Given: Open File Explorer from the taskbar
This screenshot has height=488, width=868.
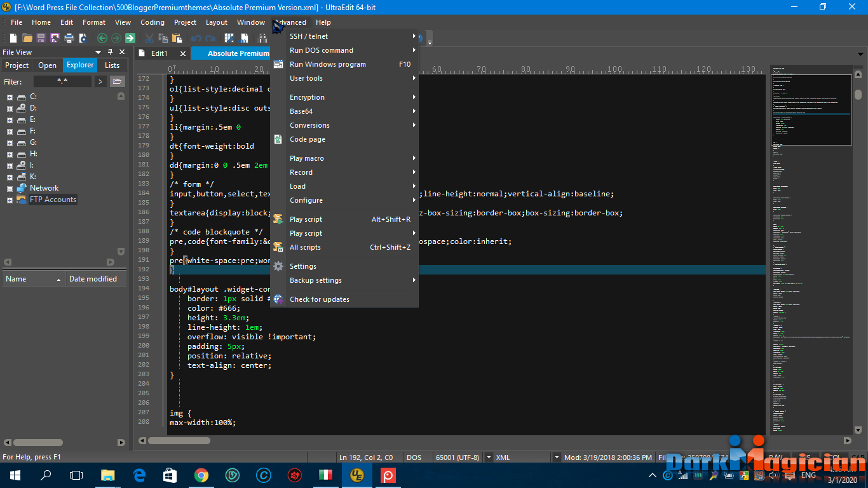Looking at the screenshot, I should pos(108,475).
